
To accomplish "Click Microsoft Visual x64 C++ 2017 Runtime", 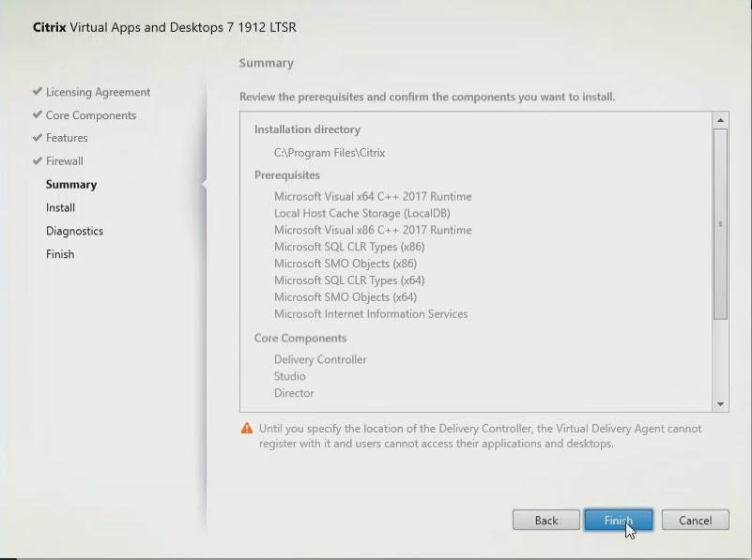I will click(x=373, y=196).
